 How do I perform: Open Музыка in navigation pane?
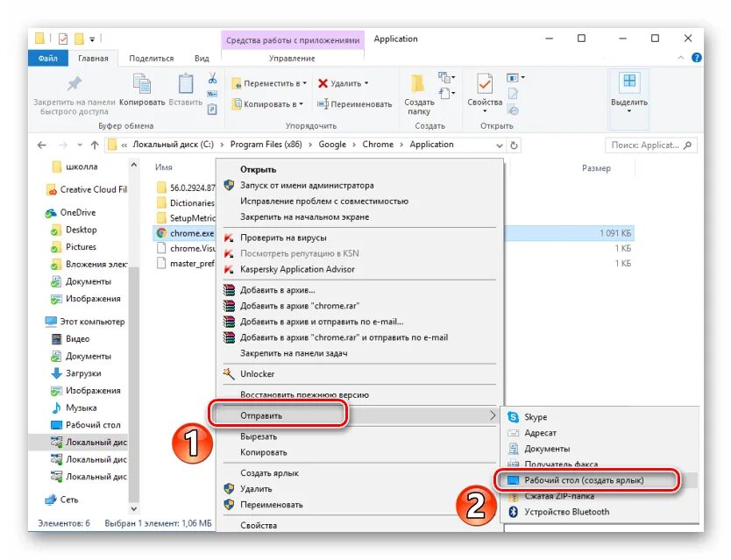[x=82, y=408]
